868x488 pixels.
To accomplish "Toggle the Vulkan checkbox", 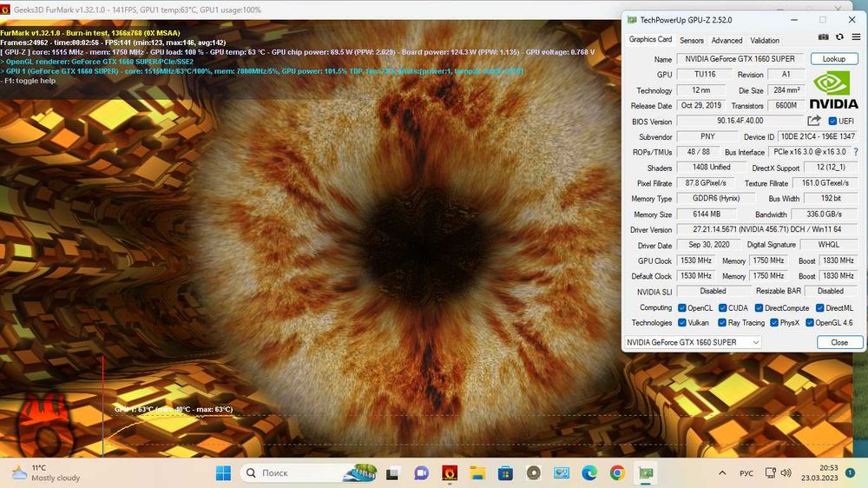I will point(682,322).
